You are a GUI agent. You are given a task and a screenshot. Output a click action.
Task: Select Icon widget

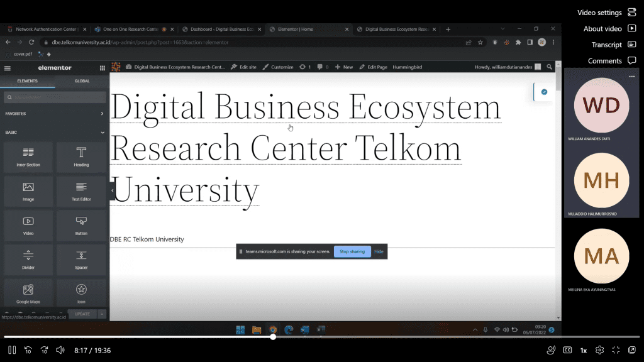81,294
